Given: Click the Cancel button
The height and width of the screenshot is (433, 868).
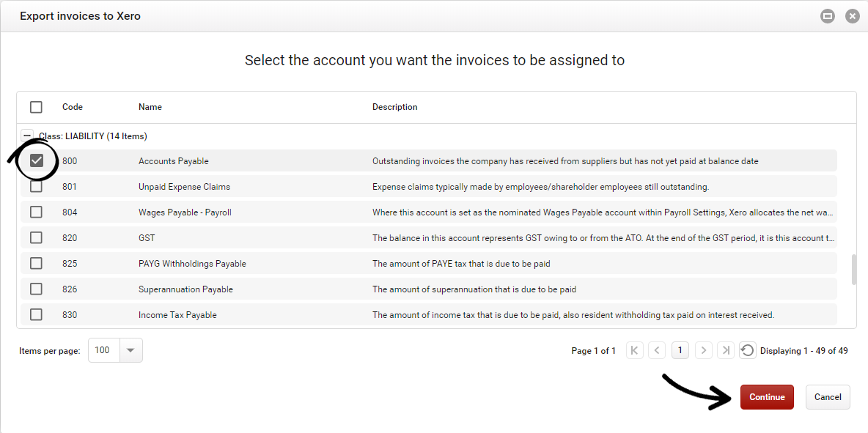Looking at the screenshot, I should click(x=828, y=397).
